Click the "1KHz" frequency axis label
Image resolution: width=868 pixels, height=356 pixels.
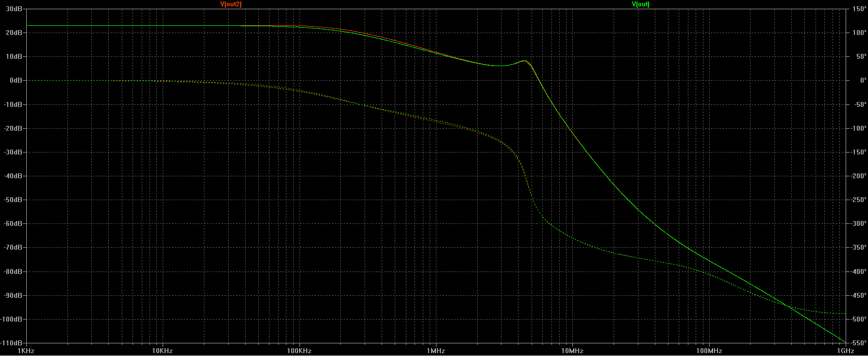[26, 351]
